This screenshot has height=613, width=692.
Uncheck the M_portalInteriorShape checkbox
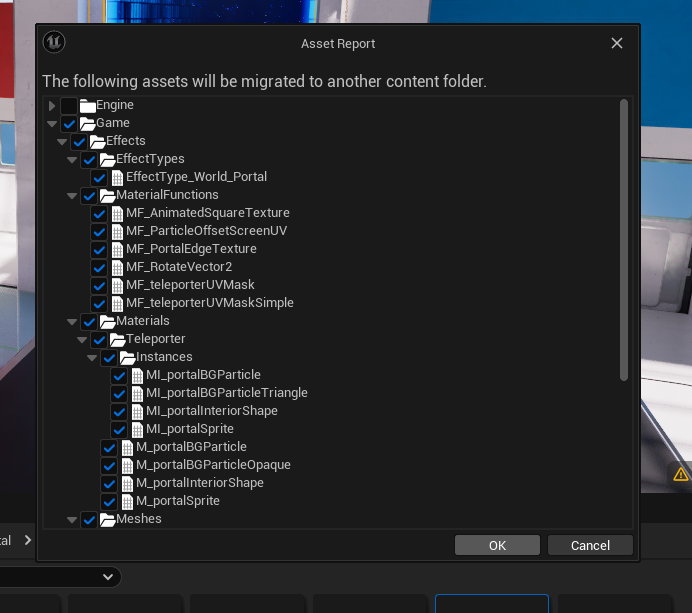tap(109, 483)
